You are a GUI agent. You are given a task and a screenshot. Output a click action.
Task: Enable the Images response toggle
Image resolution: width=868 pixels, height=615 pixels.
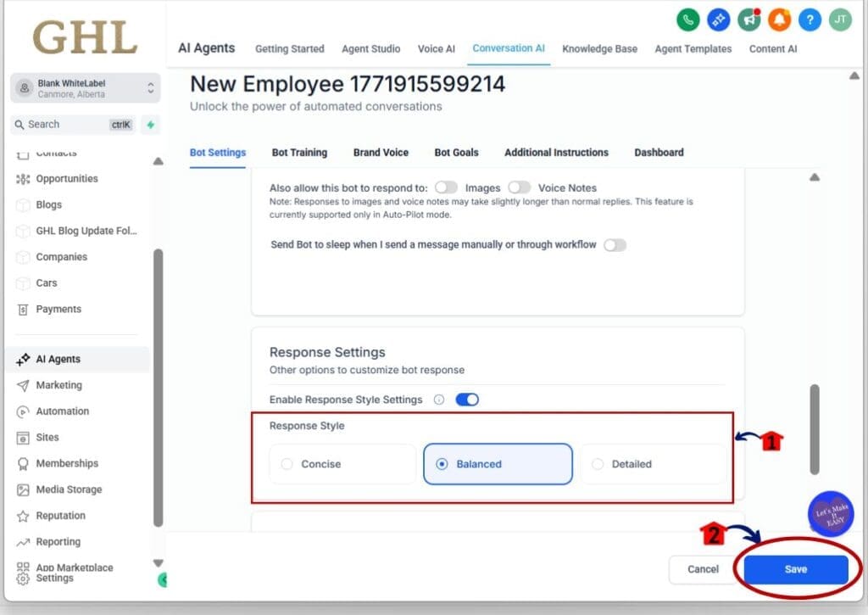447,187
